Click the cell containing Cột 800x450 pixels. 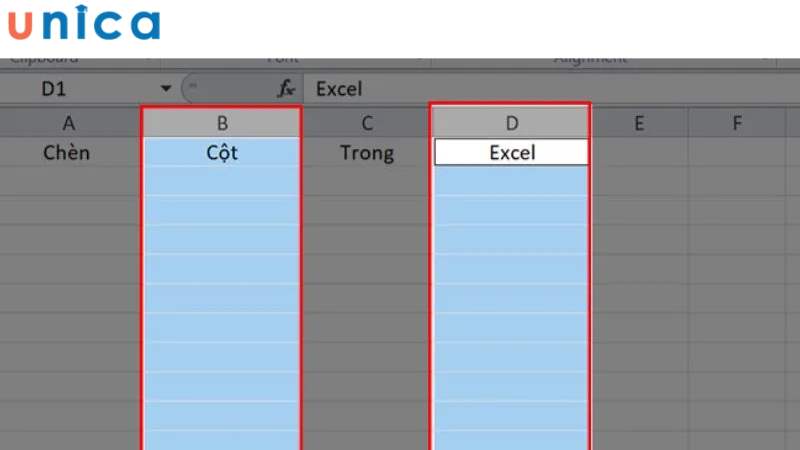[222, 153]
